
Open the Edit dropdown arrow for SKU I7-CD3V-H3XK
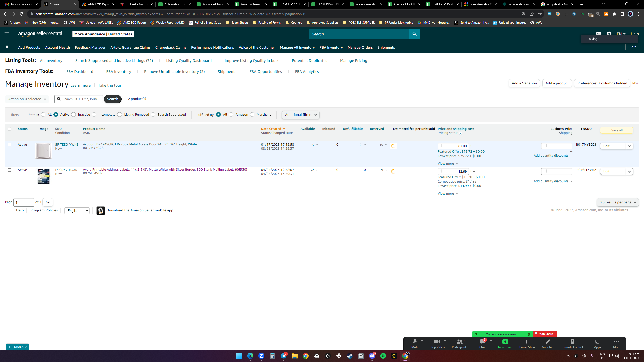[x=630, y=171]
